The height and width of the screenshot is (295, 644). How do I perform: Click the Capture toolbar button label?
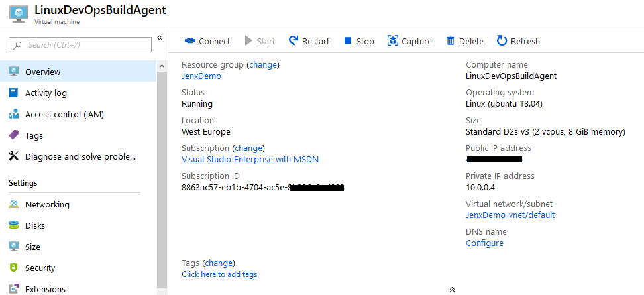pos(417,42)
